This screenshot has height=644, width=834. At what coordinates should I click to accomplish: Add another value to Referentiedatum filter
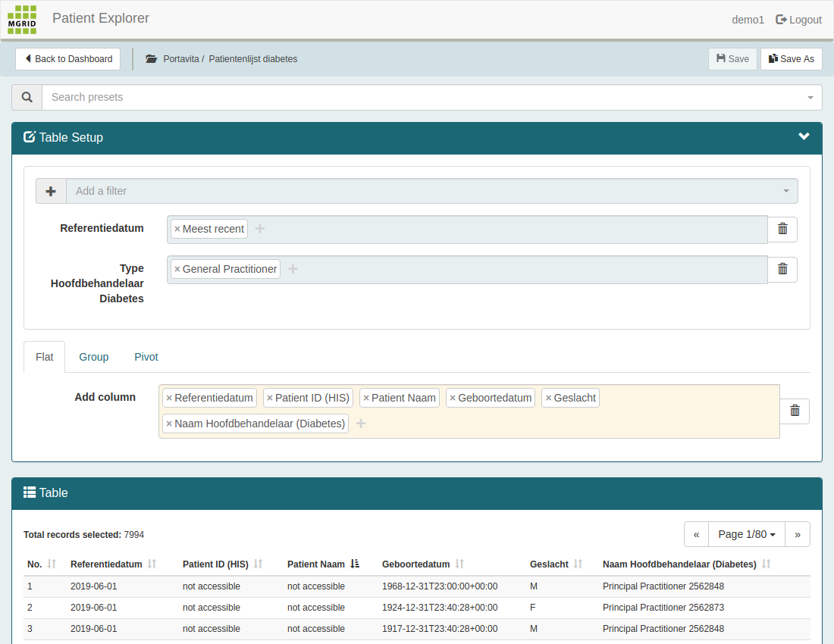pos(259,229)
